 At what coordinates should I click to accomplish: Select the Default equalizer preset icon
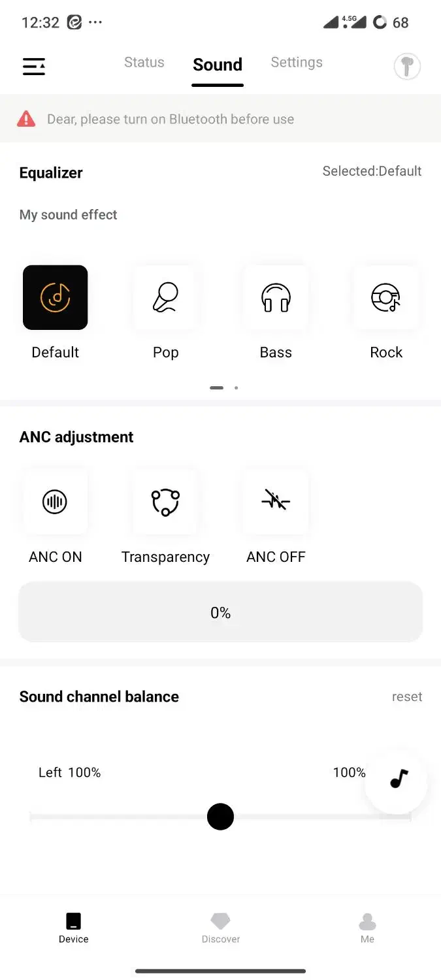pos(56,297)
